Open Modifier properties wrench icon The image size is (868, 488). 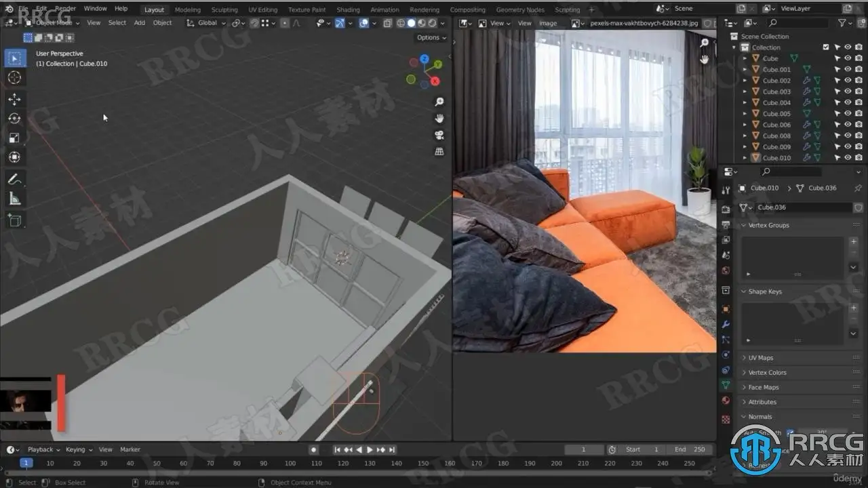tap(726, 325)
